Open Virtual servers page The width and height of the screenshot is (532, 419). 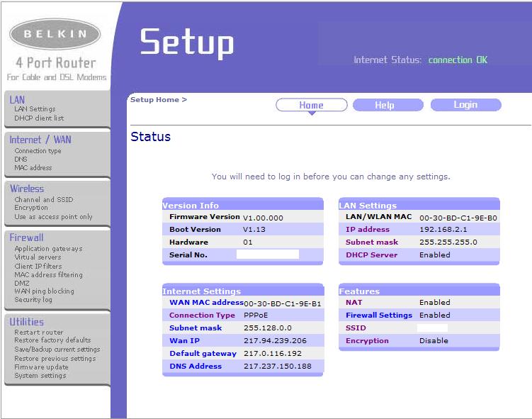click(38, 257)
